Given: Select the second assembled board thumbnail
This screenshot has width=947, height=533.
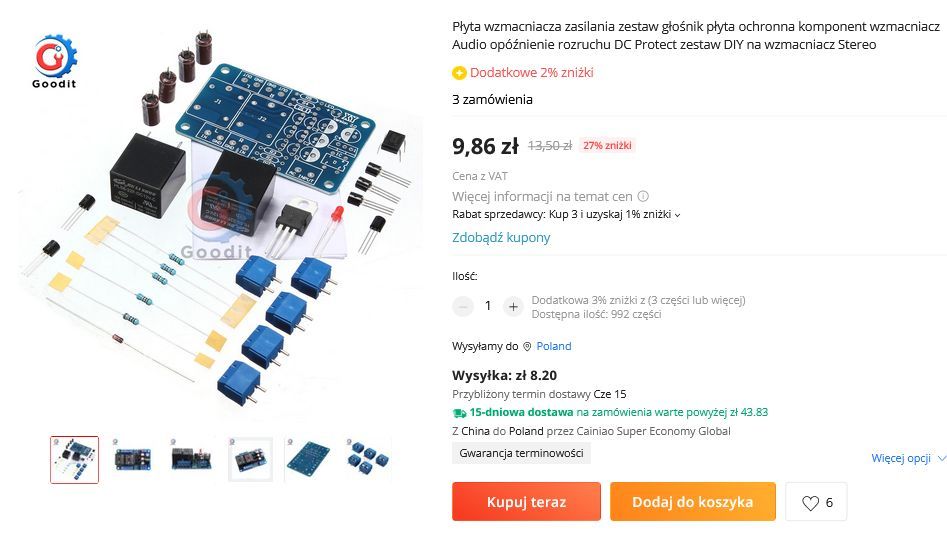Looking at the screenshot, I should pos(132,460).
